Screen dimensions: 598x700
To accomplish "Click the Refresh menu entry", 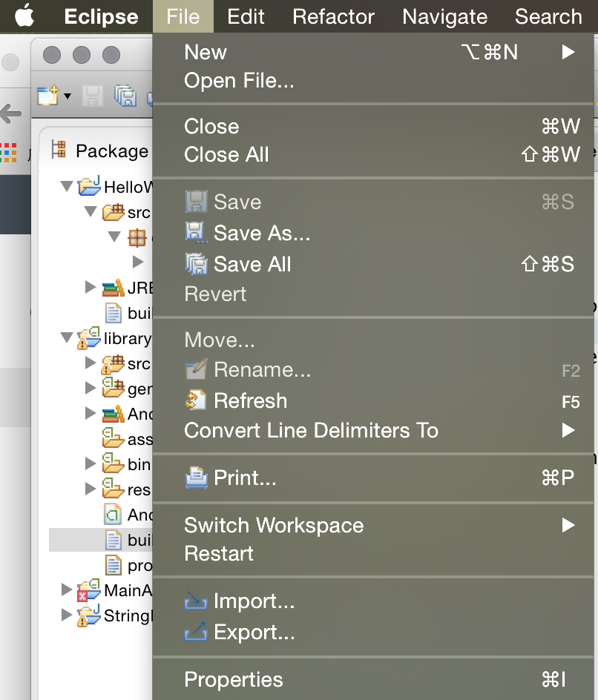I will pos(373,400).
